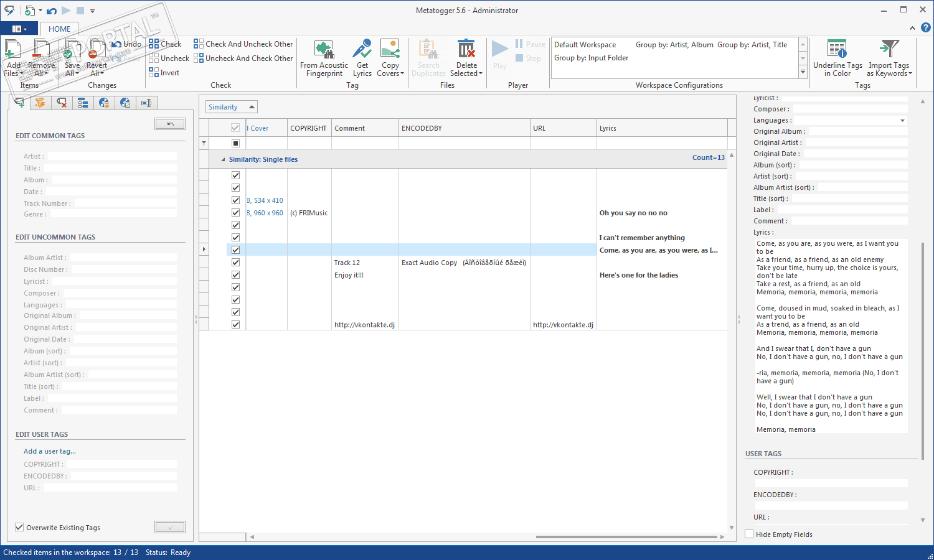934x560 pixels.
Task: Click the quick access save-all icon
Action: point(30,11)
